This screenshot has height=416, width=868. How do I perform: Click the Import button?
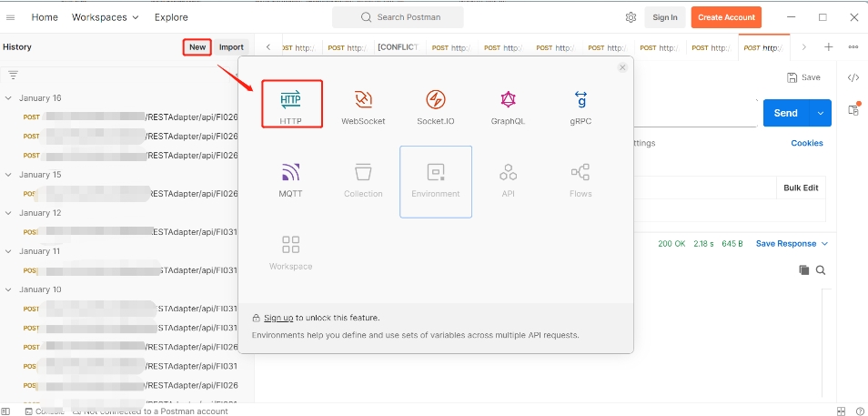[231, 47]
